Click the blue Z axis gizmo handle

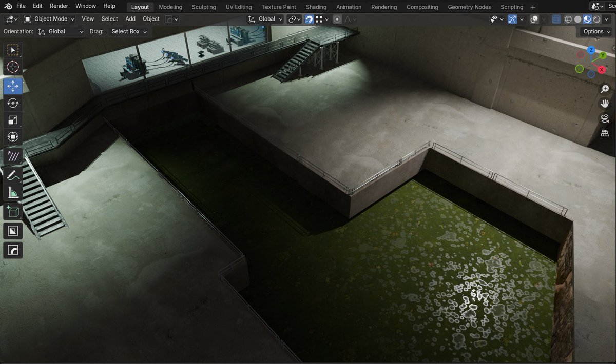pyautogui.click(x=591, y=50)
